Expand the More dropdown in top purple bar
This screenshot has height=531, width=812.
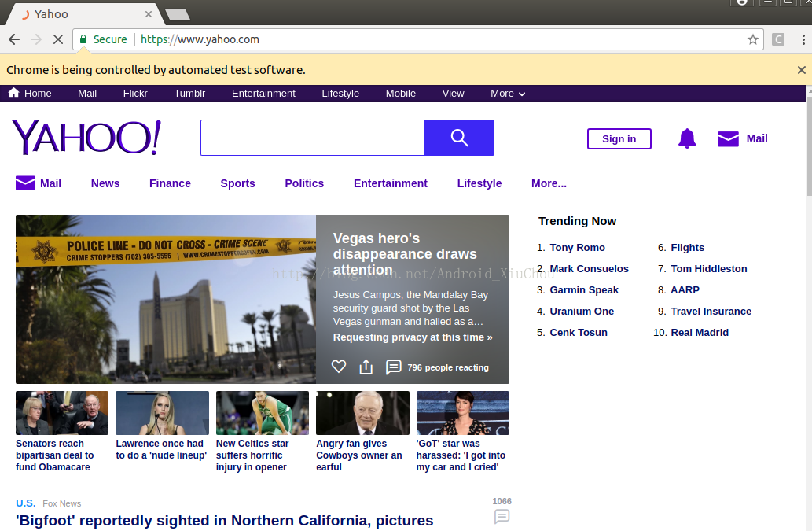point(508,94)
